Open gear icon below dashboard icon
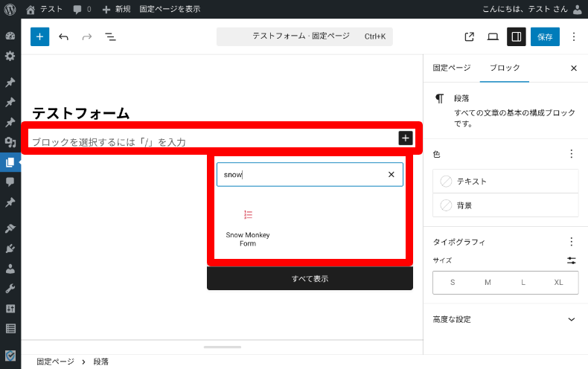Viewport: 588px width, 369px height. [x=10, y=57]
